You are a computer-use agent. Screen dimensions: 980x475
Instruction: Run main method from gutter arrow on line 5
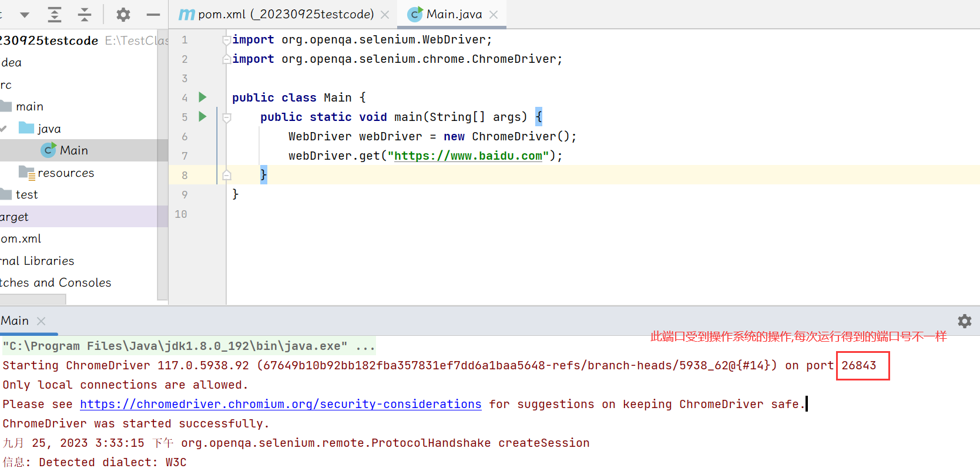click(x=203, y=116)
